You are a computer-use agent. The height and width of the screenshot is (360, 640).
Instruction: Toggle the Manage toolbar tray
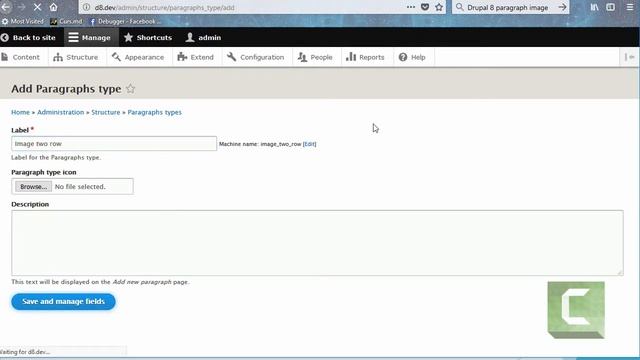[x=91, y=38]
